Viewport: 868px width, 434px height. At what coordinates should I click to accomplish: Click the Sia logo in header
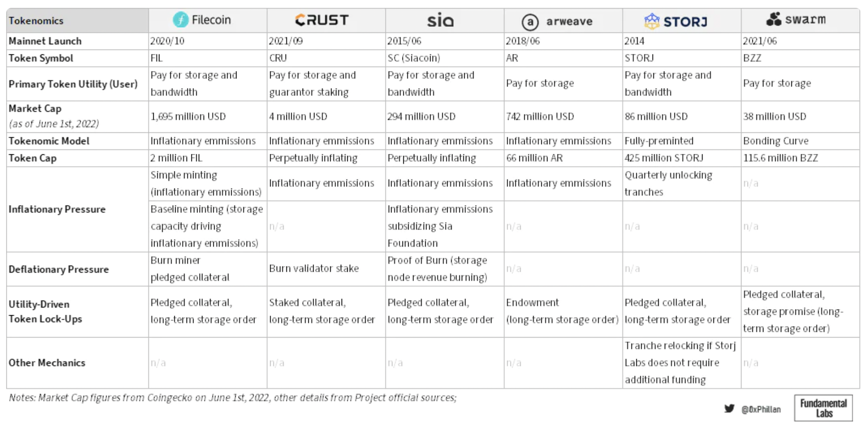(440, 20)
